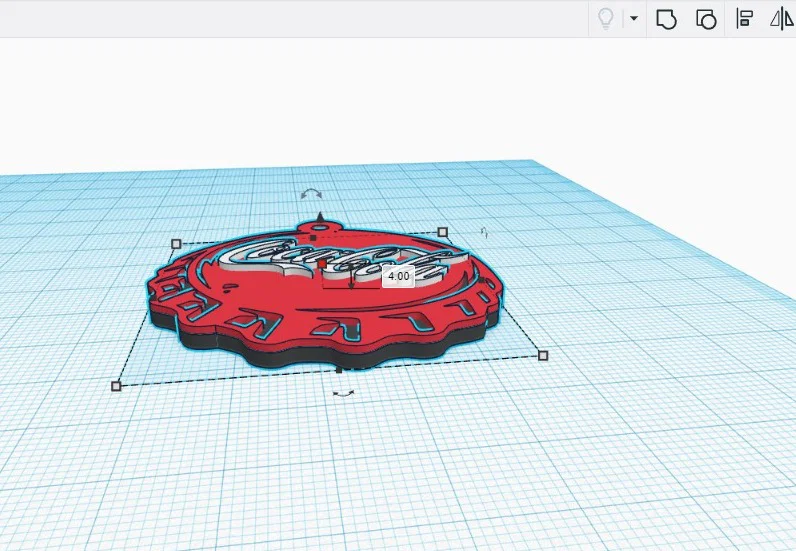Click the Show all lightbulb icon
The height and width of the screenshot is (551, 796).
[605, 19]
